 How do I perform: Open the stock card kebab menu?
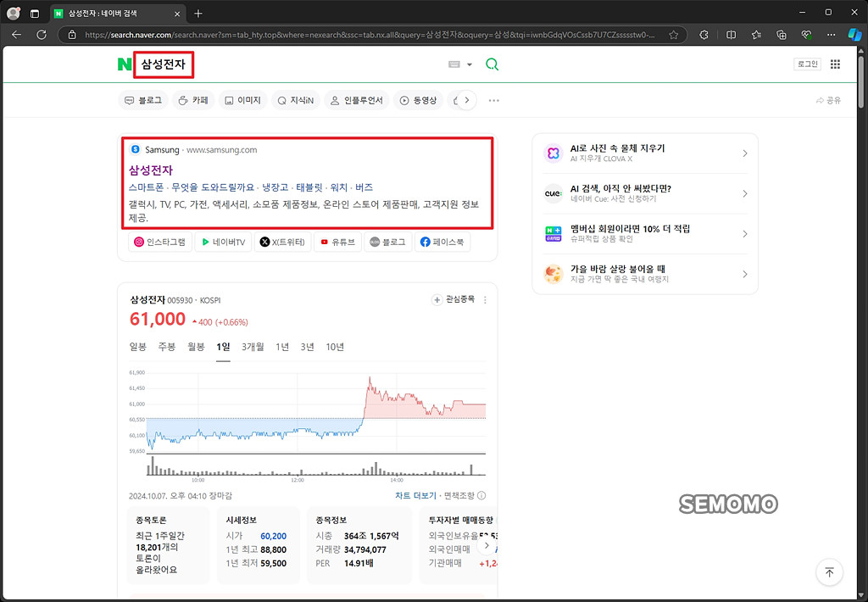pos(485,299)
